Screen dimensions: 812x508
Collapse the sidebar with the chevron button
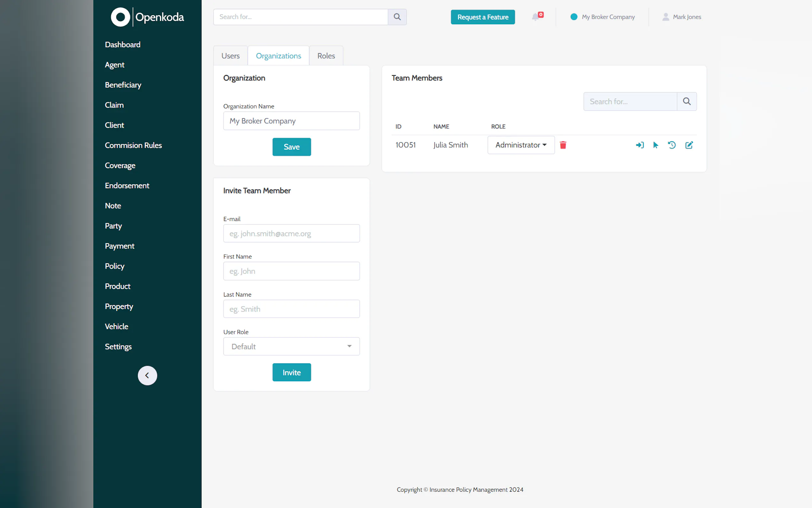[x=147, y=375]
